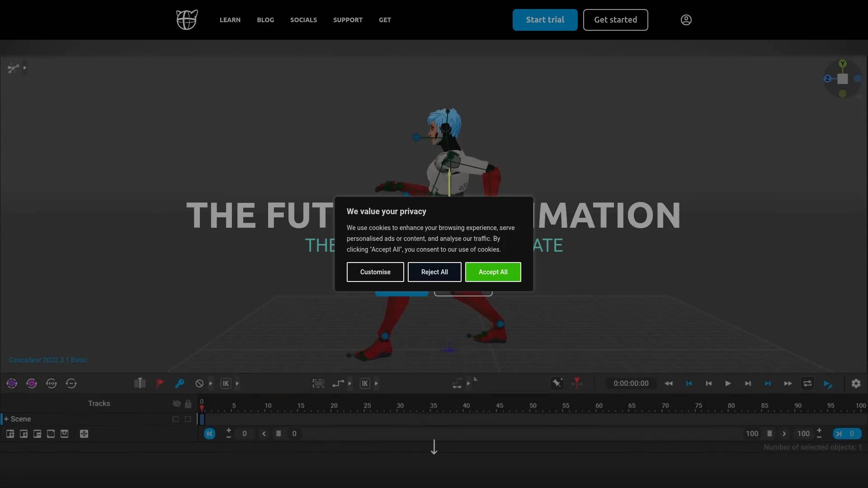Open dropdown arrow next to rig mode icon

(24, 68)
